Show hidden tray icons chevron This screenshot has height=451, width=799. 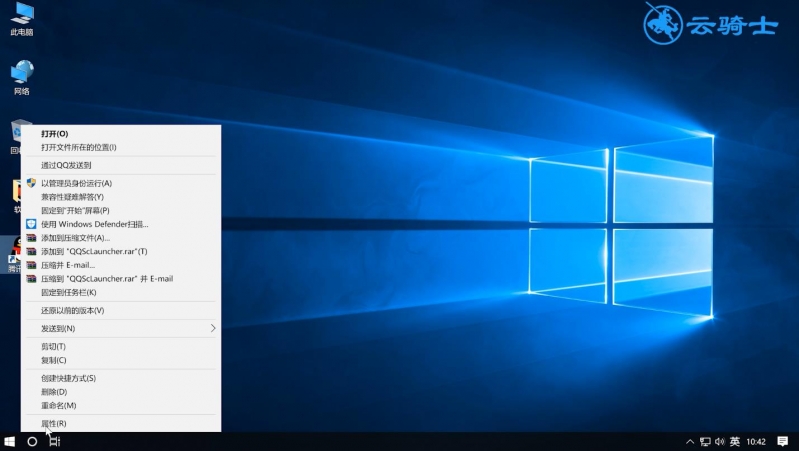pos(690,442)
